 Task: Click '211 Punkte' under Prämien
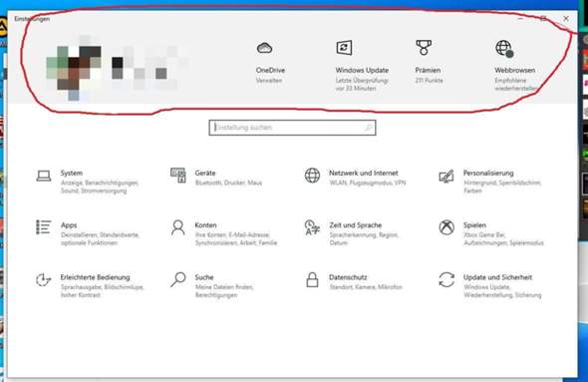(429, 81)
